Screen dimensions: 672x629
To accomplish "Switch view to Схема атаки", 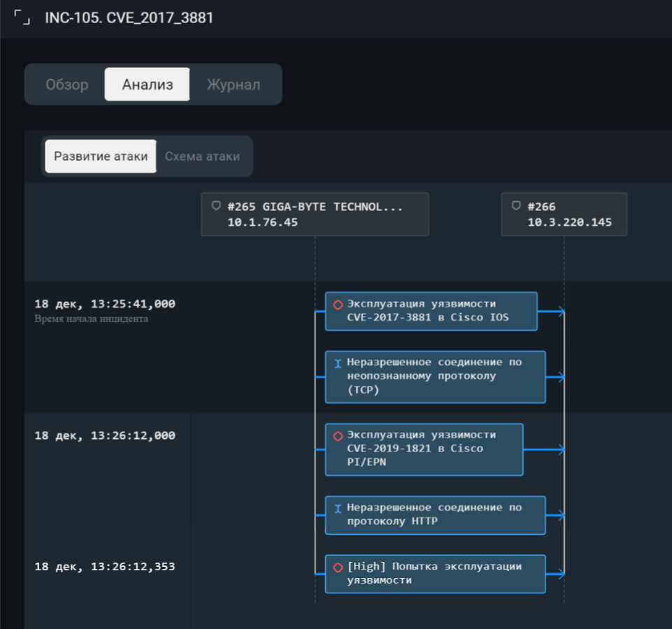I will (202, 157).
